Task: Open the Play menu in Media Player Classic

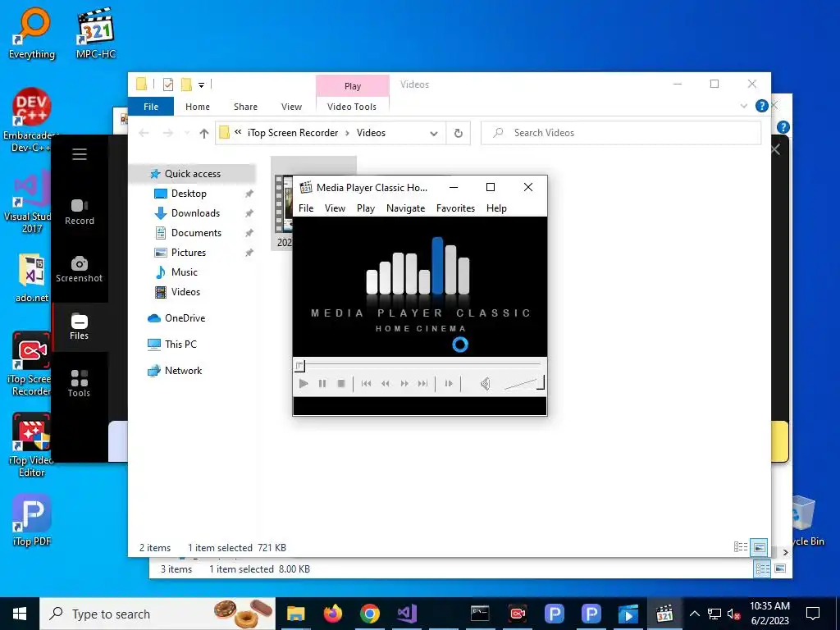Action: 366,208
